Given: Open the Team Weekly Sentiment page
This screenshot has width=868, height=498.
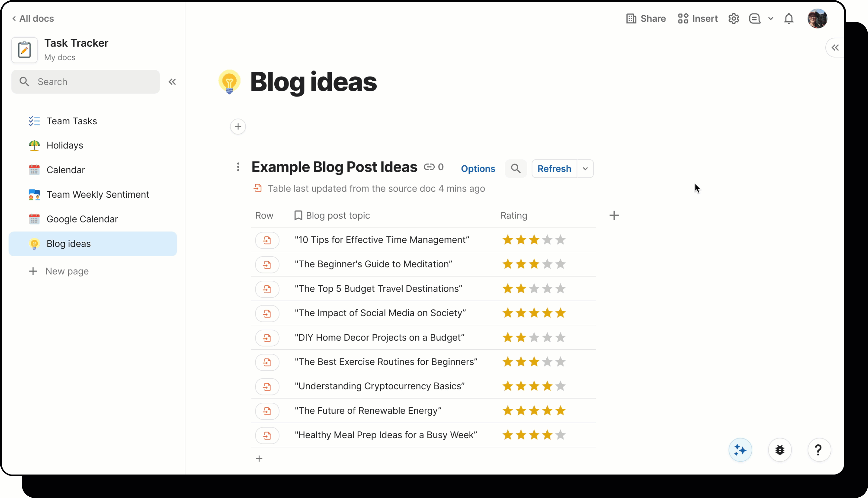Looking at the screenshot, I should tap(98, 195).
